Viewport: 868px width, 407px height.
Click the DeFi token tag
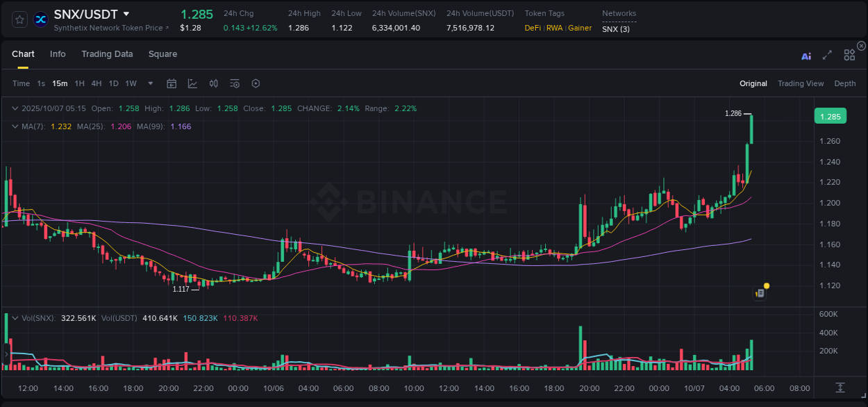click(x=532, y=28)
